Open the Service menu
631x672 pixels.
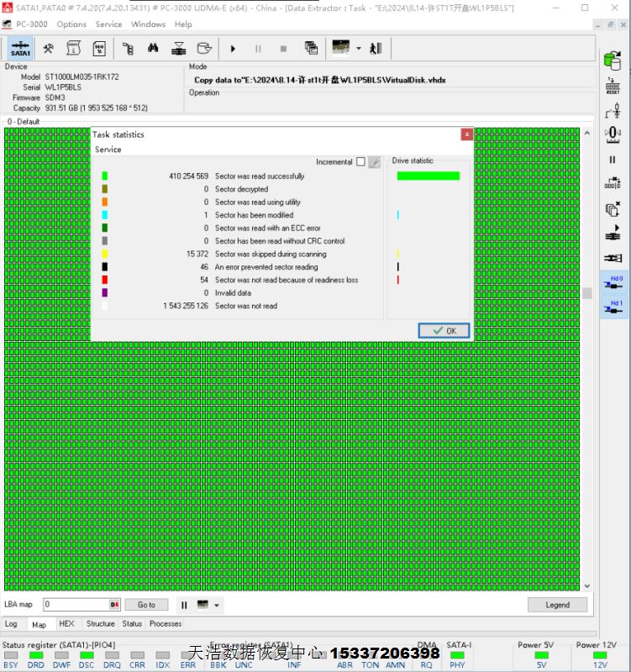click(x=108, y=24)
